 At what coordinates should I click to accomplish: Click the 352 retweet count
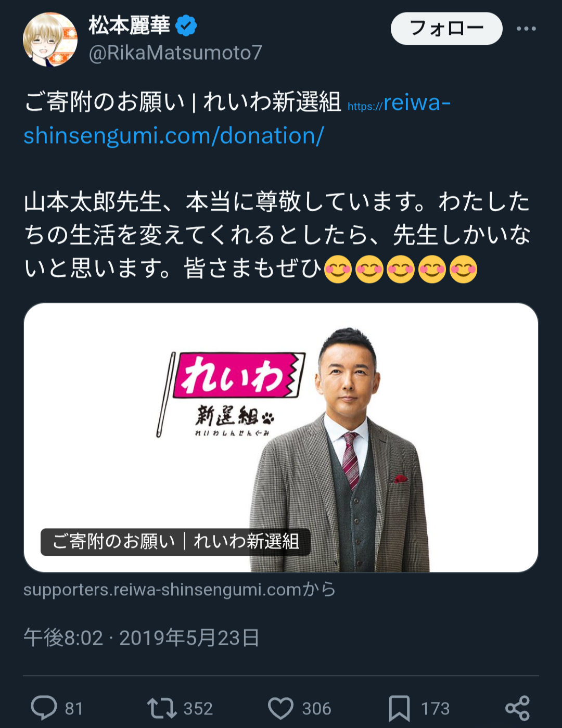[198, 709]
